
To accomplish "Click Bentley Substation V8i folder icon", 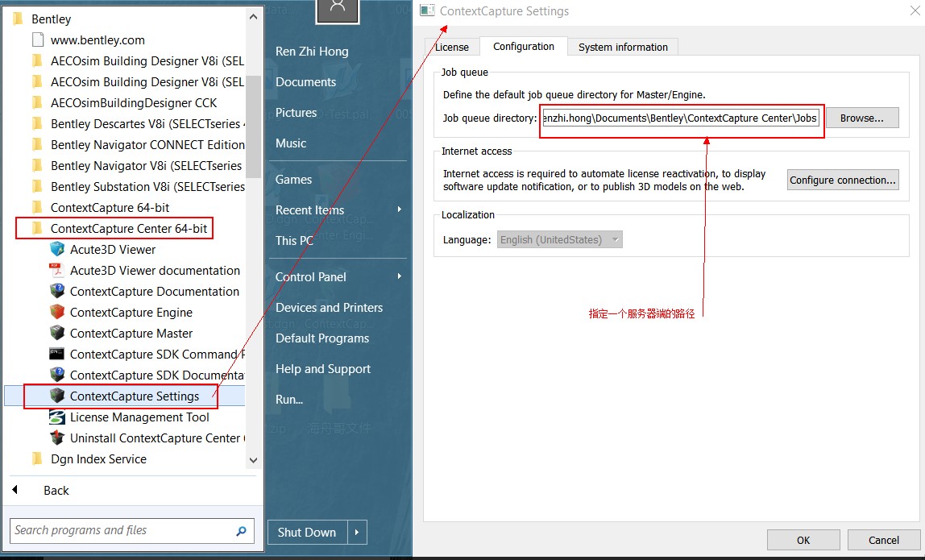I will (37, 186).
